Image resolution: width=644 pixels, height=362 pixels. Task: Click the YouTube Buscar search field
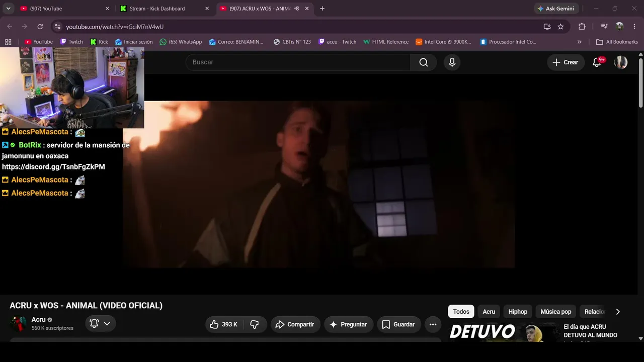[x=298, y=62]
